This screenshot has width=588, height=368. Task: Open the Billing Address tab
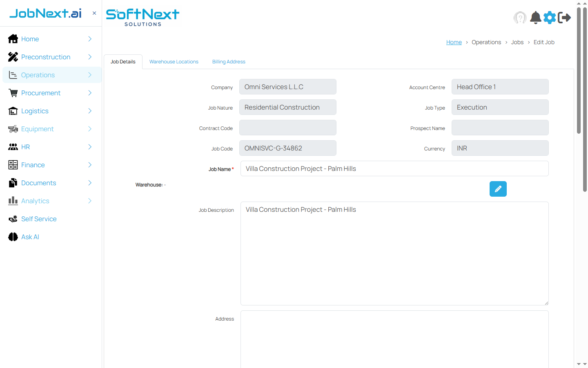click(228, 61)
